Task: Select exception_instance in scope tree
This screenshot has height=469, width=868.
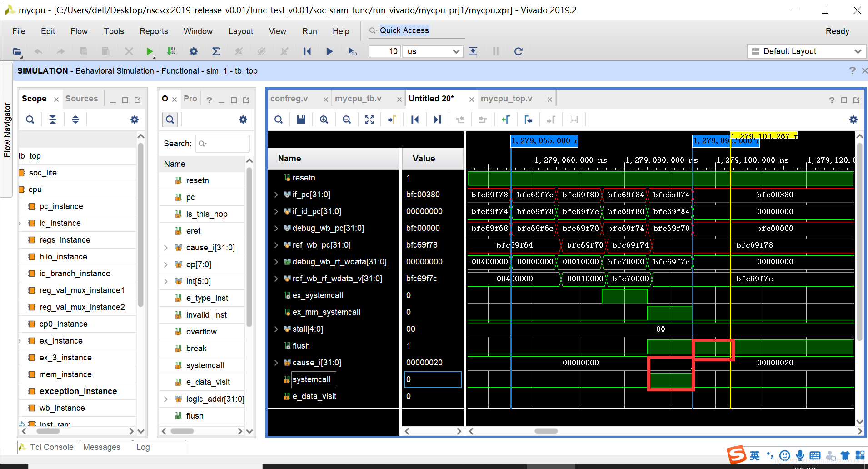Action: pos(78,391)
